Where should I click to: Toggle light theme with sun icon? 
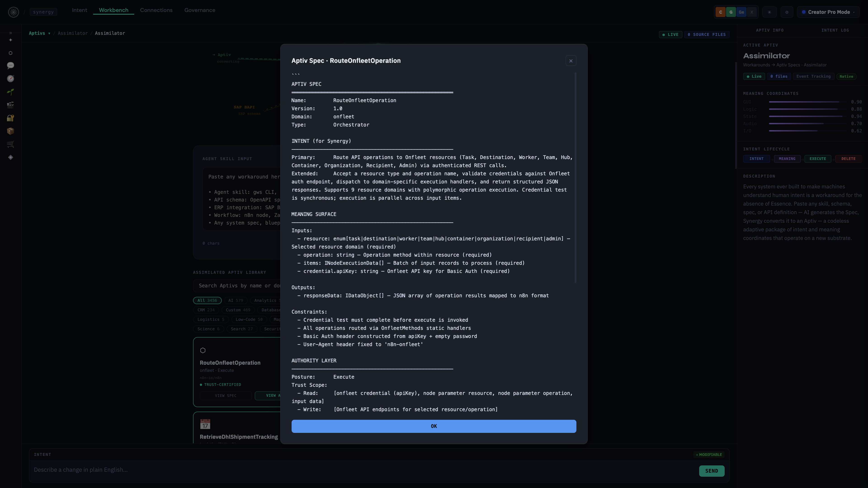[769, 12]
